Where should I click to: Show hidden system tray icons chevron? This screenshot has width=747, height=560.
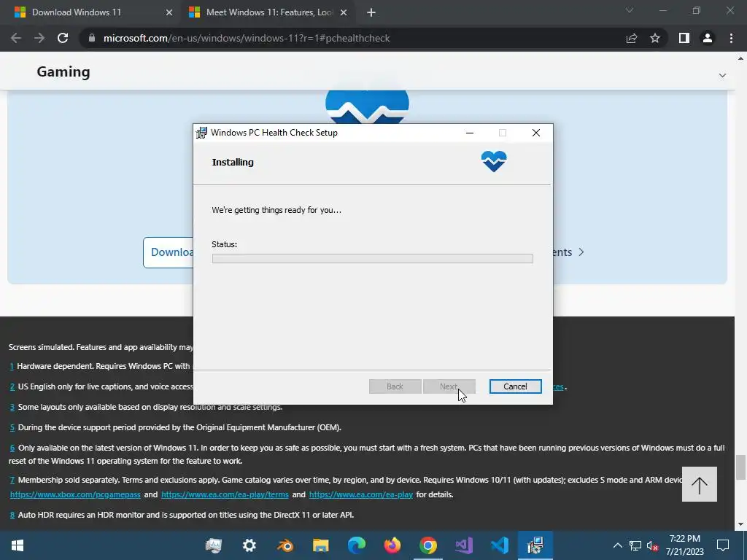tap(617, 545)
